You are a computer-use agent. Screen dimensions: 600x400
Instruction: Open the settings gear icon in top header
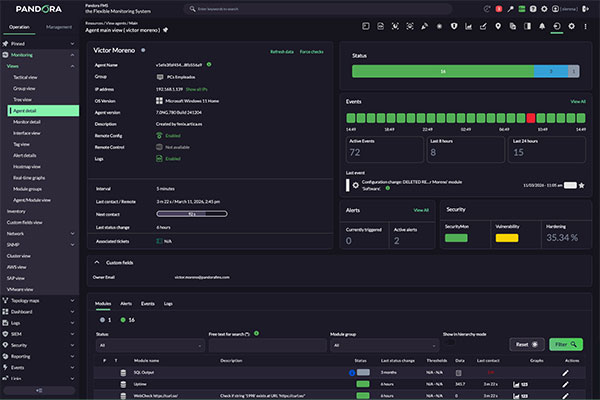[544, 9]
